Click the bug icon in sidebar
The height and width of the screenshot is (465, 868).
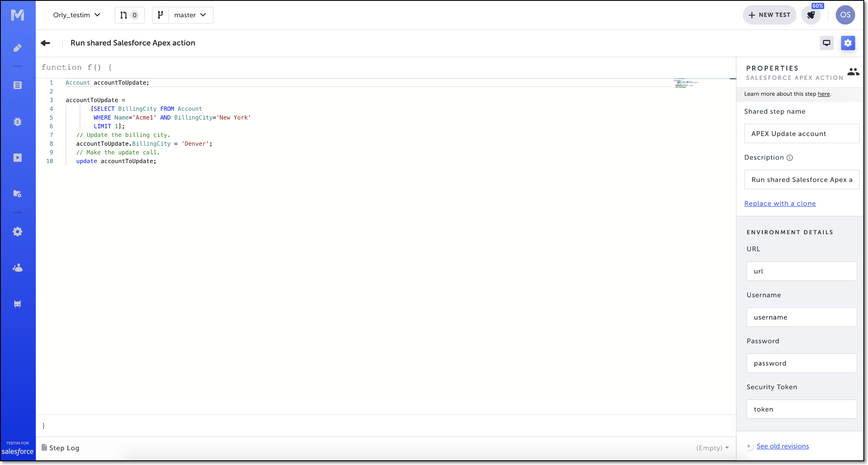pyautogui.click(x=17, y=122)
